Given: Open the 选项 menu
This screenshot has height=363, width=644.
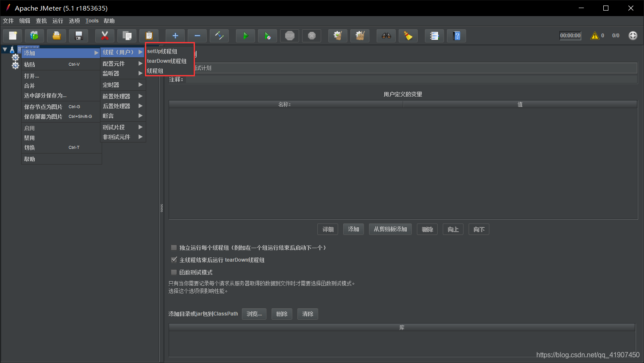Looking at the screenshot, I should 74,21.
